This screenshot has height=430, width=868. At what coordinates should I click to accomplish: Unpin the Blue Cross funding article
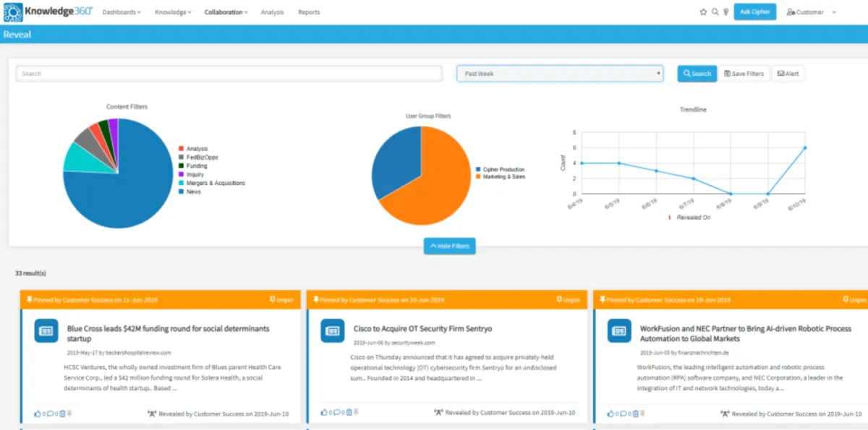281,299
